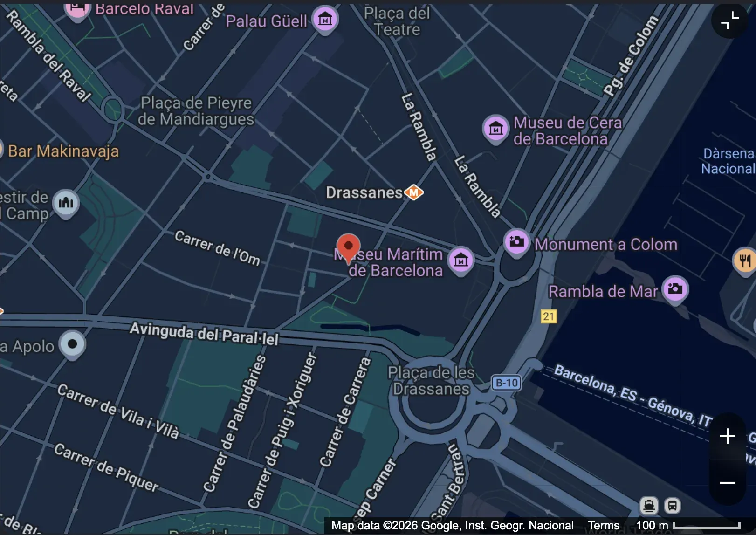Click Museu Marítim museum icon
This screenshot has height=535, width=756.
point(461,261)
